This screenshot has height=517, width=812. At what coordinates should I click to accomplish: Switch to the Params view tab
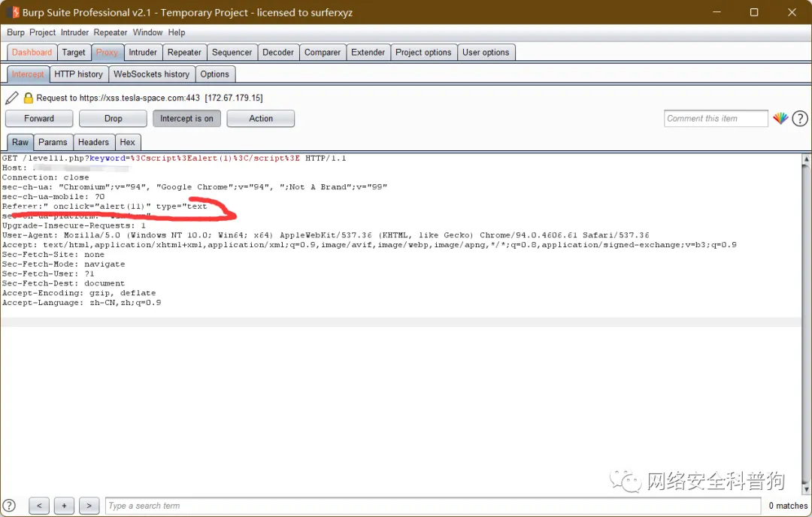(53, 142)
